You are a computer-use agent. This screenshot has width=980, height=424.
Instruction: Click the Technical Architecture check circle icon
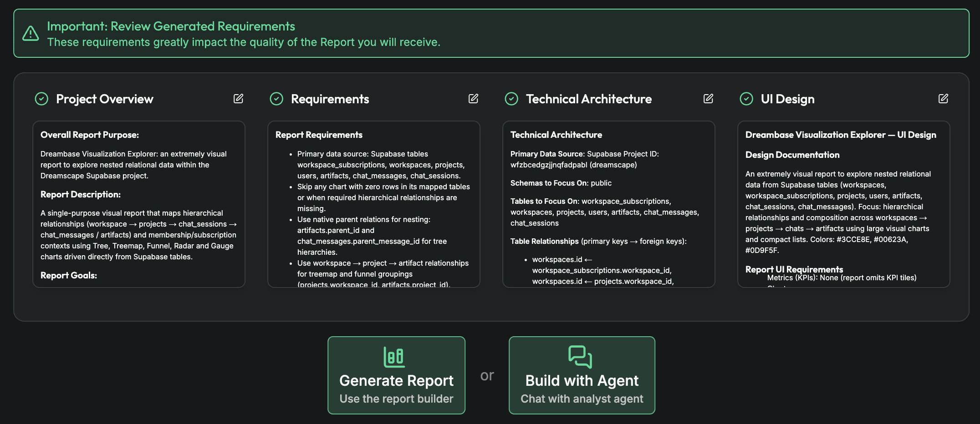pyautogui.click(x=511, y=99)
